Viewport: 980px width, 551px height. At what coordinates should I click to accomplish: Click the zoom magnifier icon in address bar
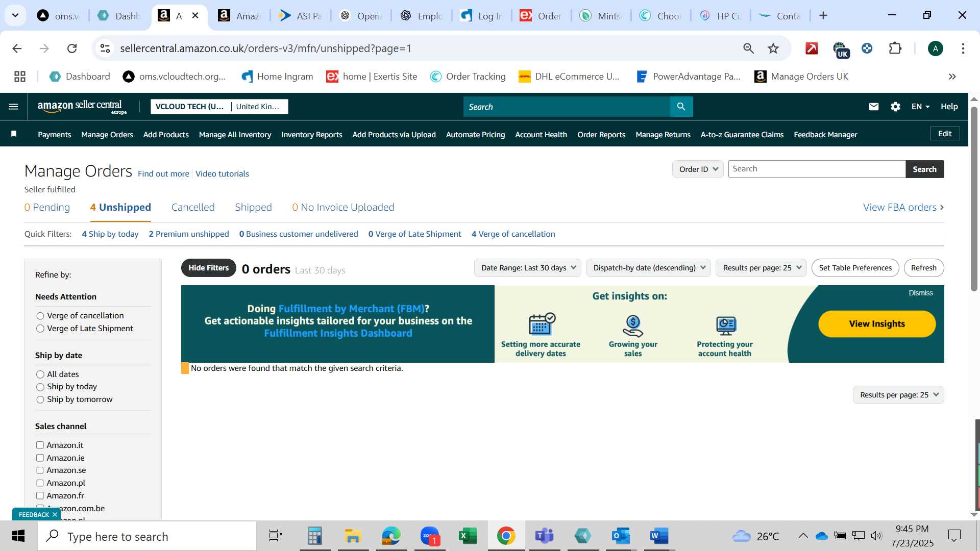pyautogui.click(x=748, y=48)
